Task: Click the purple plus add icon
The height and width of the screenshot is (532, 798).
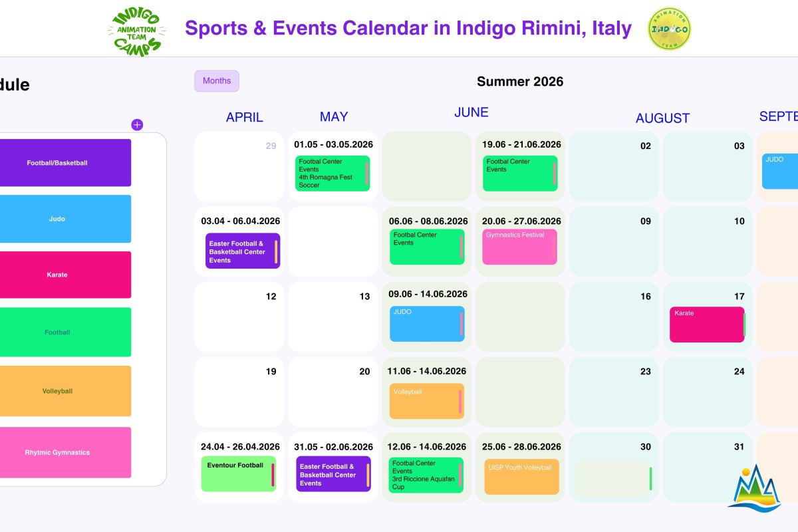Action: (137, 125)
